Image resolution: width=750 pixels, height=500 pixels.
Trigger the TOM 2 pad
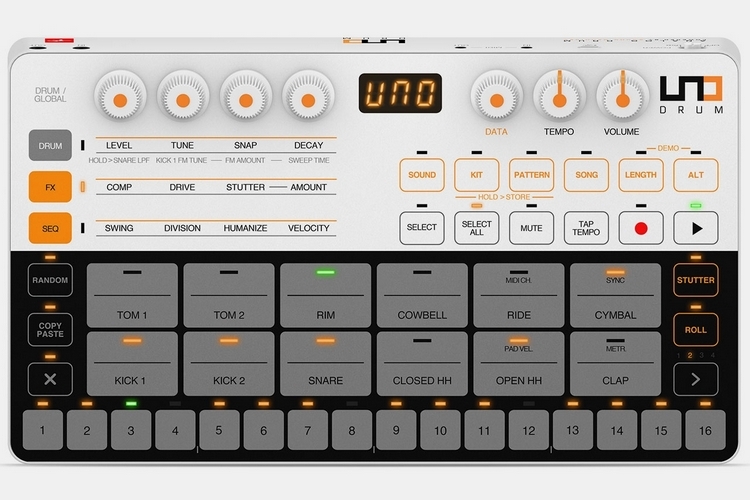[x=229, y=295]
